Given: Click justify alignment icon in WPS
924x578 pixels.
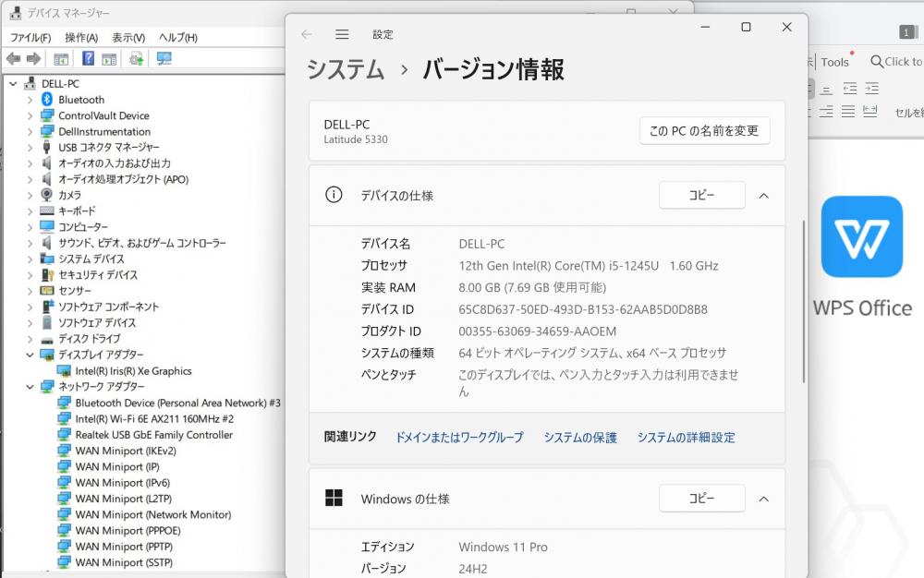Looking at the screenshot, I should pos(848,111).
